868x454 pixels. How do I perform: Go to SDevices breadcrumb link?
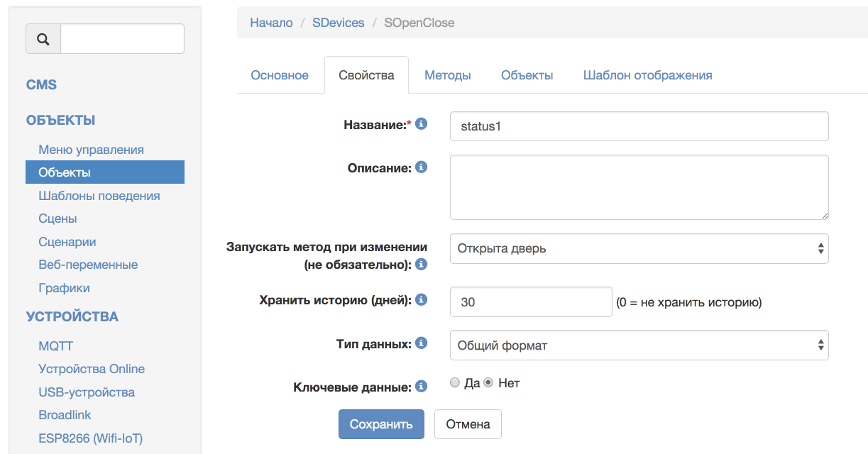pyautogui.click(x=338, y=23)
